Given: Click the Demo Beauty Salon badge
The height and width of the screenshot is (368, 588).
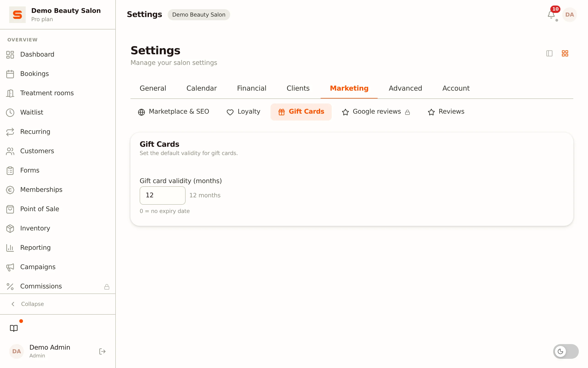Looking at the screenshot, I should click(x=199, y=14).
